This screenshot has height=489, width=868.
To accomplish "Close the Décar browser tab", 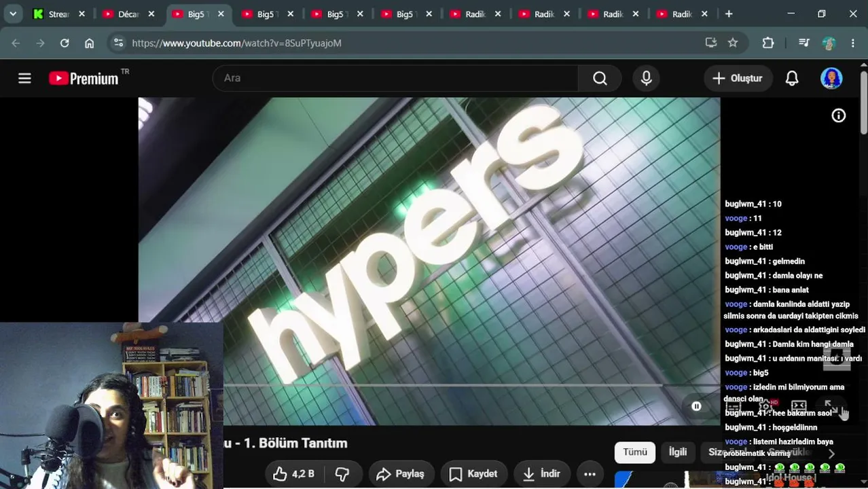I will click(x=151, y=14).
